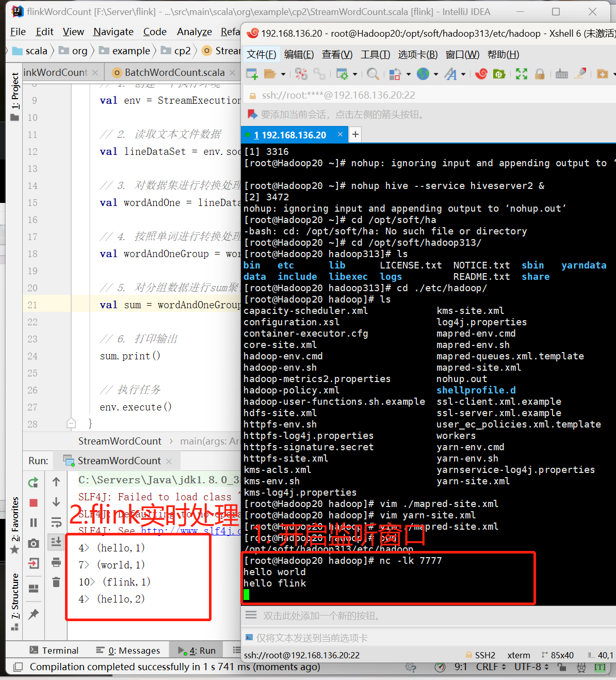Click lock screen icon in Xshell toolbar
This screenshot has width=616, height=680.
click(540, 74)
